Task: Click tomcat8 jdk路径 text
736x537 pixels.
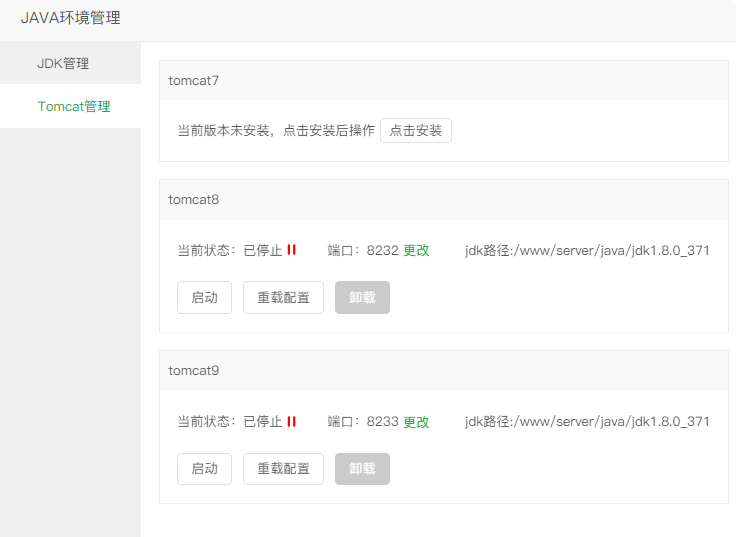Action: click(x=587, y=250)
